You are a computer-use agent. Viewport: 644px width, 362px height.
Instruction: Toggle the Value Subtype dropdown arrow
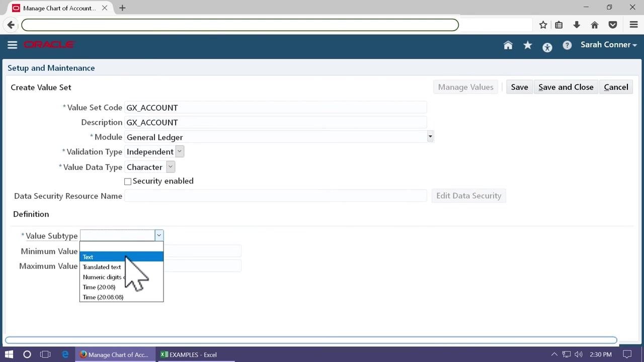pos(159,235)
